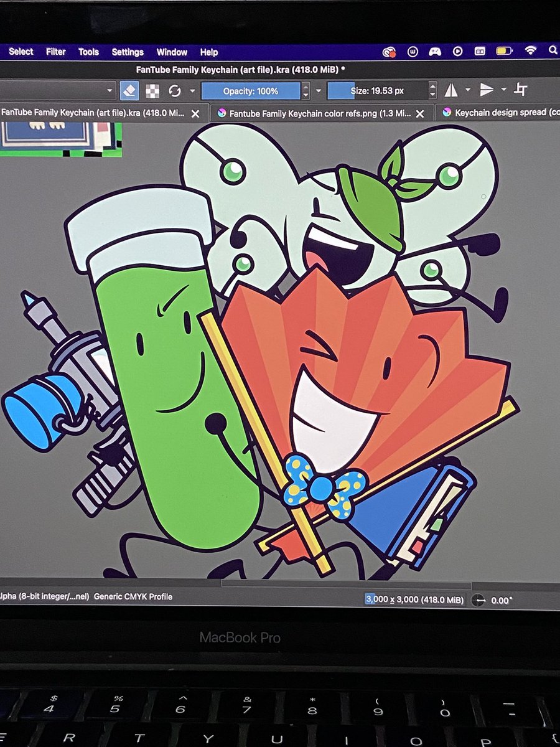Screen dimensions: 560x747
Task: Click the circled W menu bar icon
Action: tap(413, 52)
